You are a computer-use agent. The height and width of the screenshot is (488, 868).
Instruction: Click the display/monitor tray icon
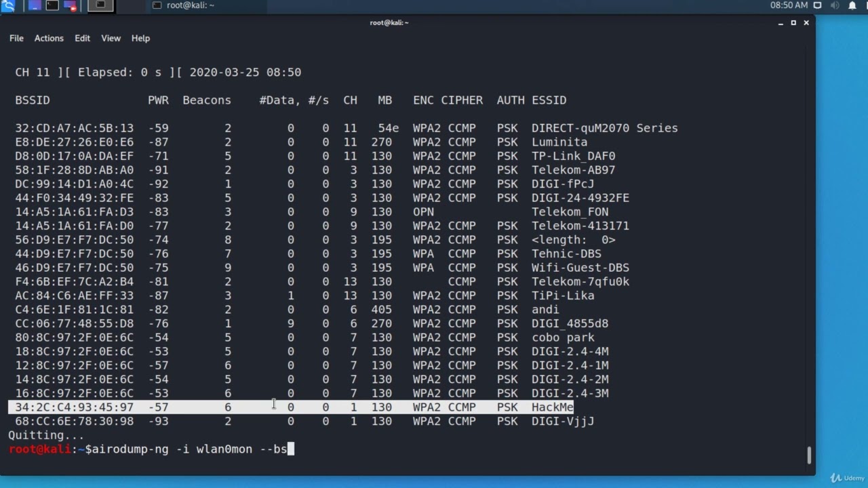pos(818,5)
